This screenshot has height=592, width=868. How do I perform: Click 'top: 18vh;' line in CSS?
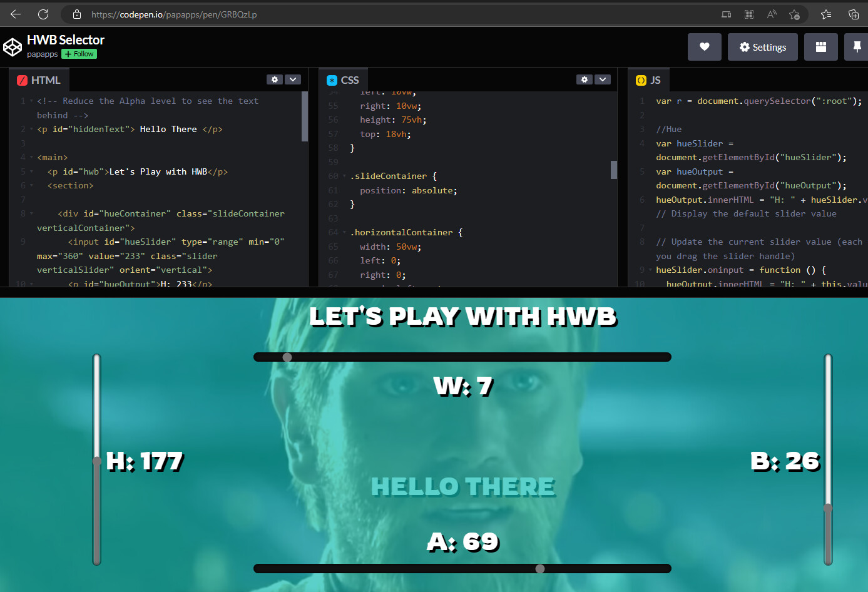(385, 134)
